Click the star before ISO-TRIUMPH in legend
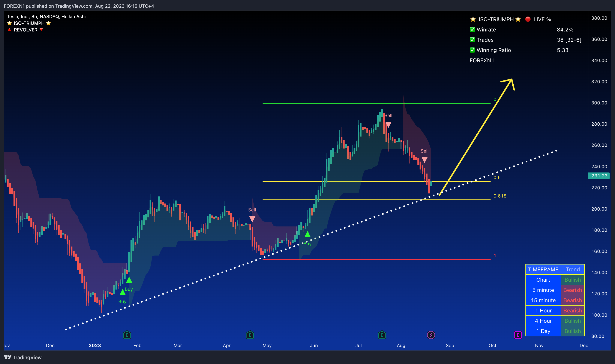Viewport: 615px width, 364px height. coord(9,23)
